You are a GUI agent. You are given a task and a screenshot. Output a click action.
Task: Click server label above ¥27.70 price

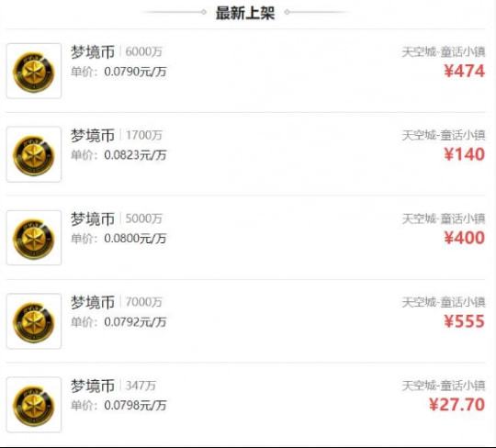click(x=444, y=386)
